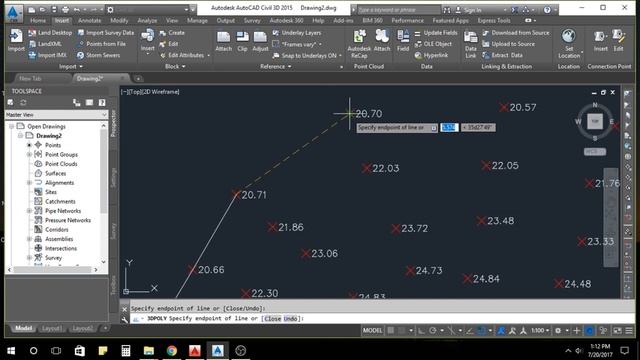The image size is (640, 360).
Task: Click the LandXML import icon
Action: (x=32, y=44)
